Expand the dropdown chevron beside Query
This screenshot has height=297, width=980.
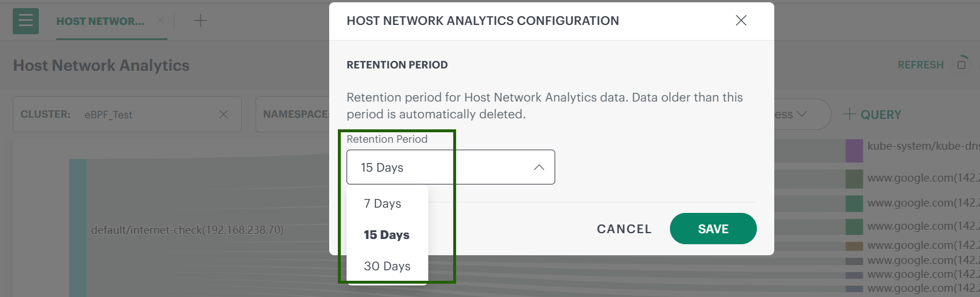(802, 114)
